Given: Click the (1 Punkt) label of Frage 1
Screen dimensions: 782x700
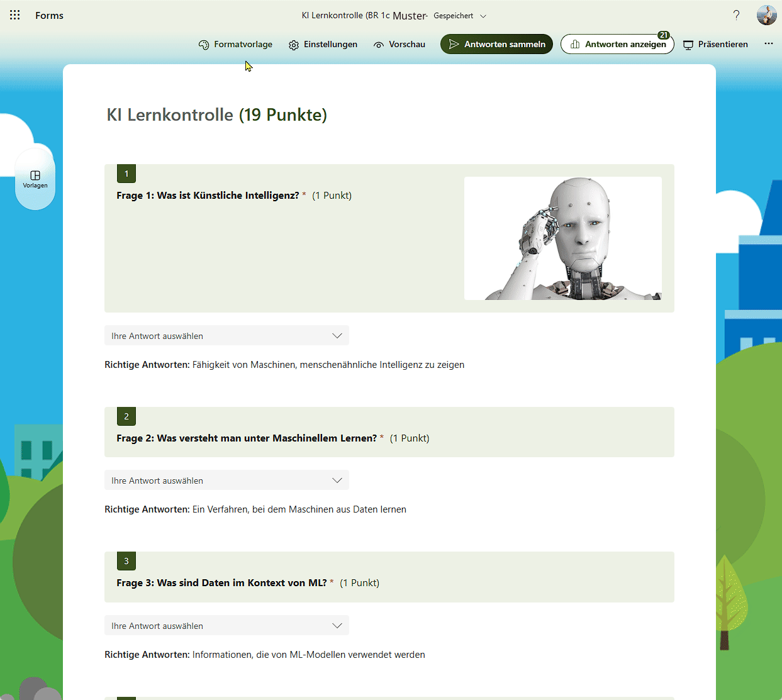Looking at the screenshot, I should coord(332,196).
